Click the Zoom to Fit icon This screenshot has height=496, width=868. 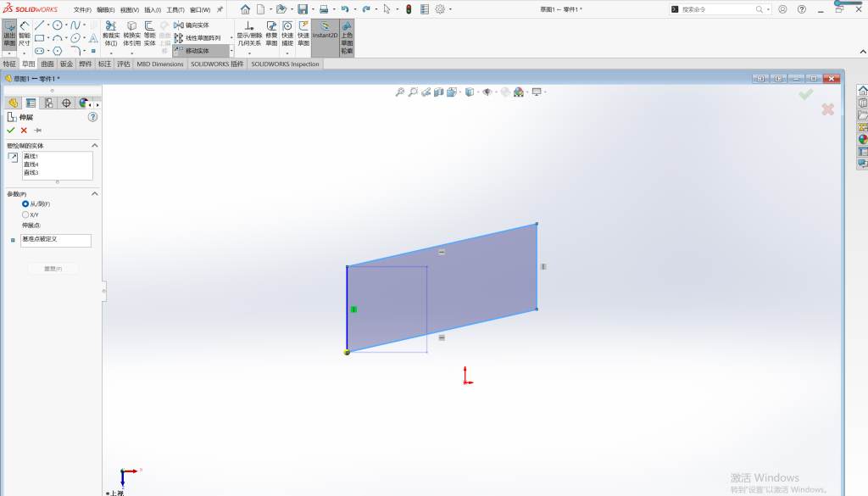(x=400, y=92)
